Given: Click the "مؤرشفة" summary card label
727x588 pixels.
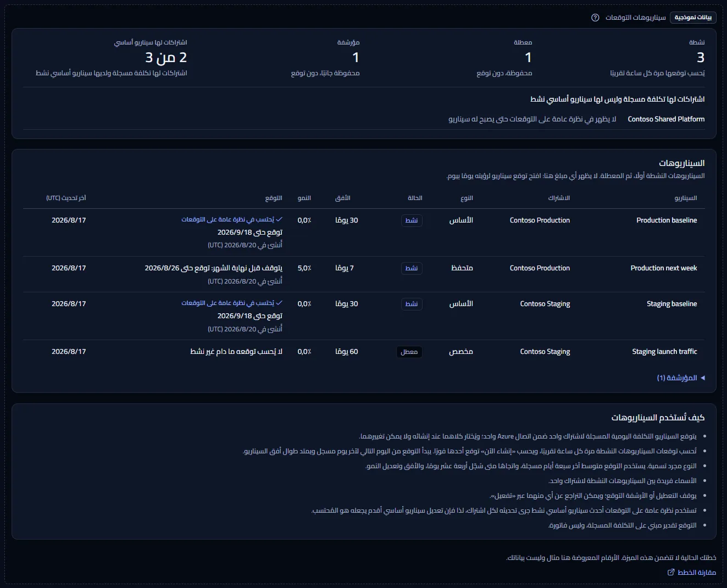Looking at the screenshot, I should coord(348,42).
